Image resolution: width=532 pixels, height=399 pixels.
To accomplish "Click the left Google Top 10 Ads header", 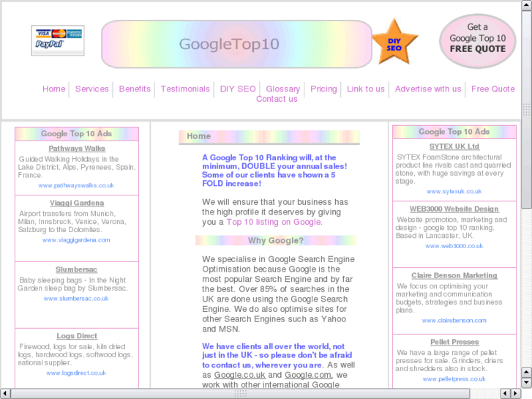I will point(77,134).
